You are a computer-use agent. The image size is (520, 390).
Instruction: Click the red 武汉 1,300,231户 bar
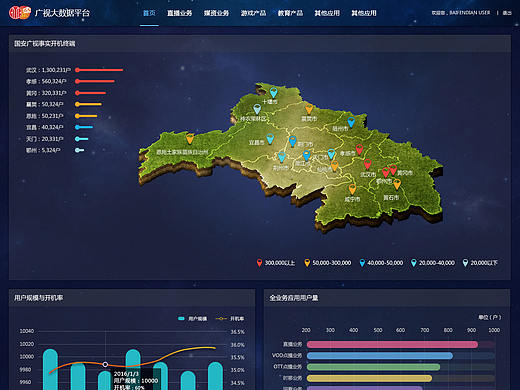pos(99,70)
